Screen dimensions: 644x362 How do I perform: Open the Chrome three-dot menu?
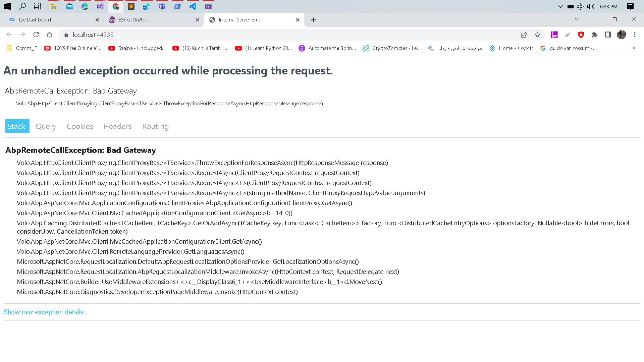(635, 35)
